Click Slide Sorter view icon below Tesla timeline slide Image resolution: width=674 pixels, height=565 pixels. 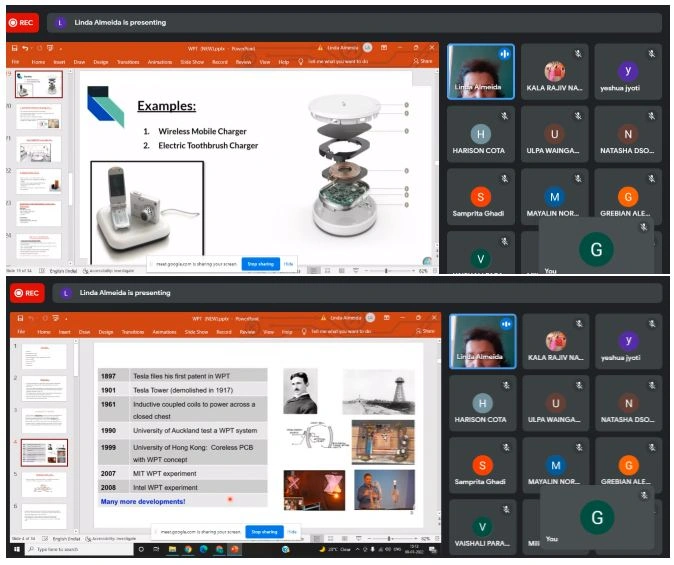(x=331, y=539)
